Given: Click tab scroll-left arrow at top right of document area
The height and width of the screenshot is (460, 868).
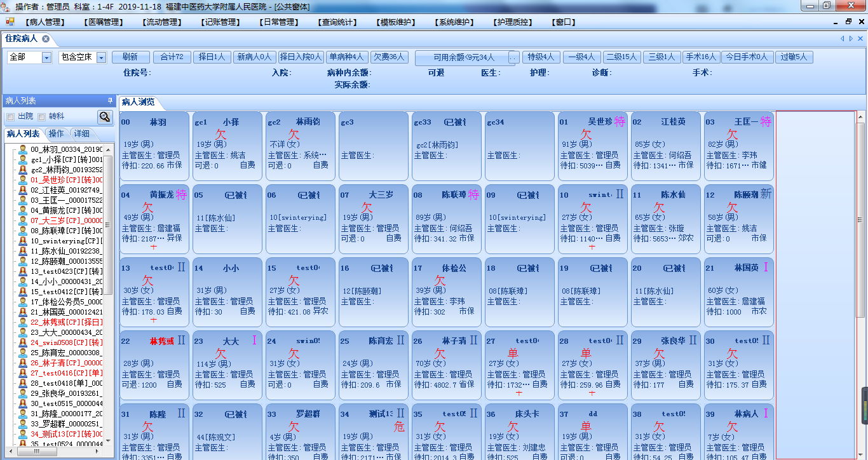Looking at the screenshot, I should [x=843, y=39].
